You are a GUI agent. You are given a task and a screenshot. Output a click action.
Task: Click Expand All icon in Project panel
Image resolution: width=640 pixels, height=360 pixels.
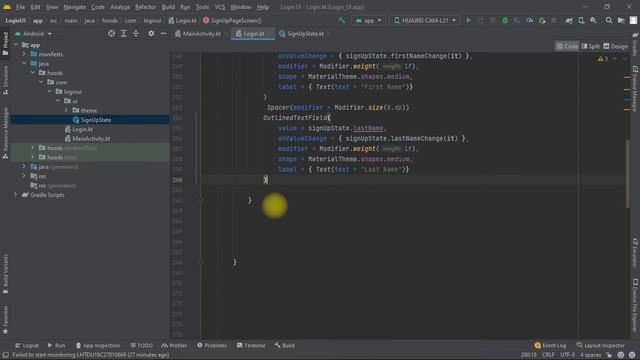(x=124, y=33)
